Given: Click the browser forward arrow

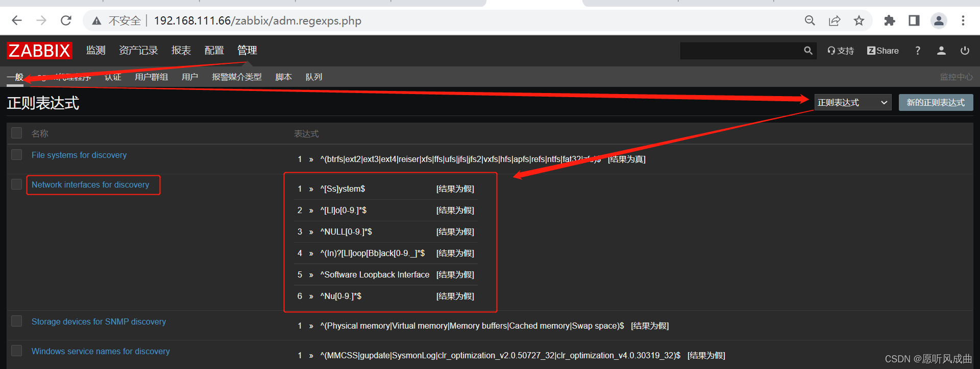Looking at the screenshot, I should 41,20.
